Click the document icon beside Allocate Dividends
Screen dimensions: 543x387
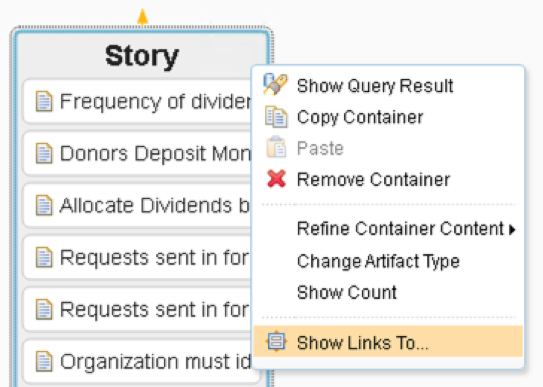pyautogui.click(x=44, y=205)
